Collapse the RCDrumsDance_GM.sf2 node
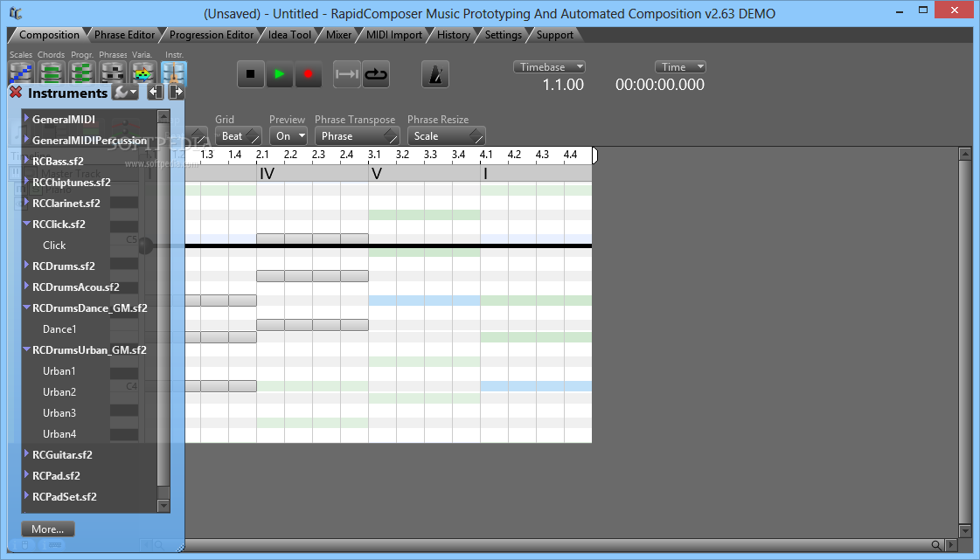The height and width of the screenshot is (560, 980). click(x=26, y=307)
